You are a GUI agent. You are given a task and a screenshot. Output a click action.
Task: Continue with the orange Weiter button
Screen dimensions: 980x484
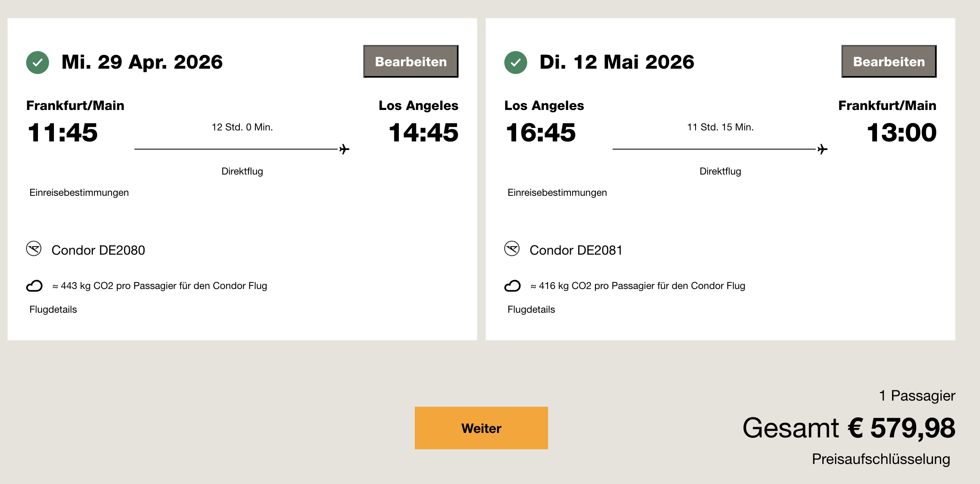481,428
